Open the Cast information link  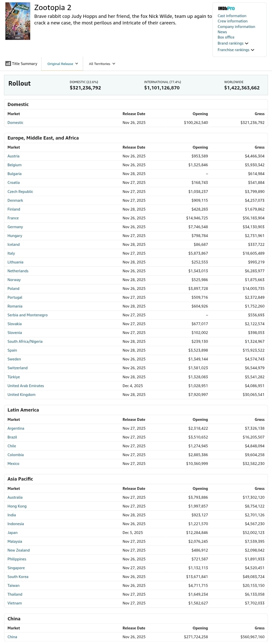(232, 16)
